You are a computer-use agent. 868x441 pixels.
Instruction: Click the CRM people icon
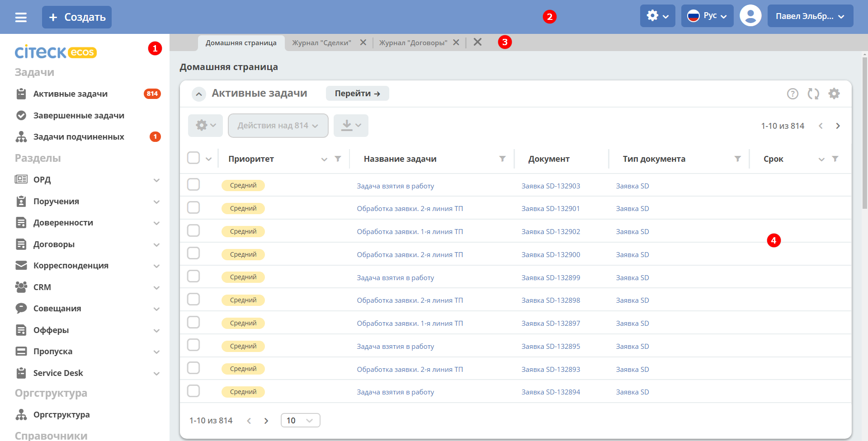[21, 287]
